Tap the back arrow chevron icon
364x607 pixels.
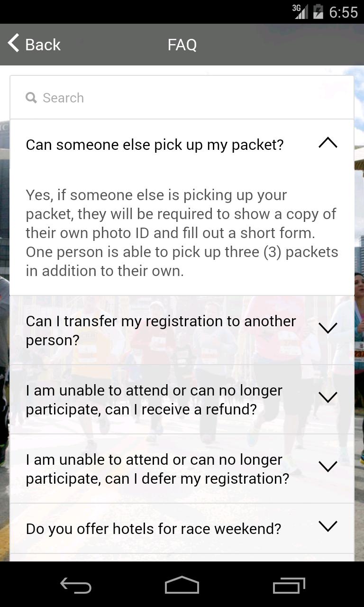(14, 44)
